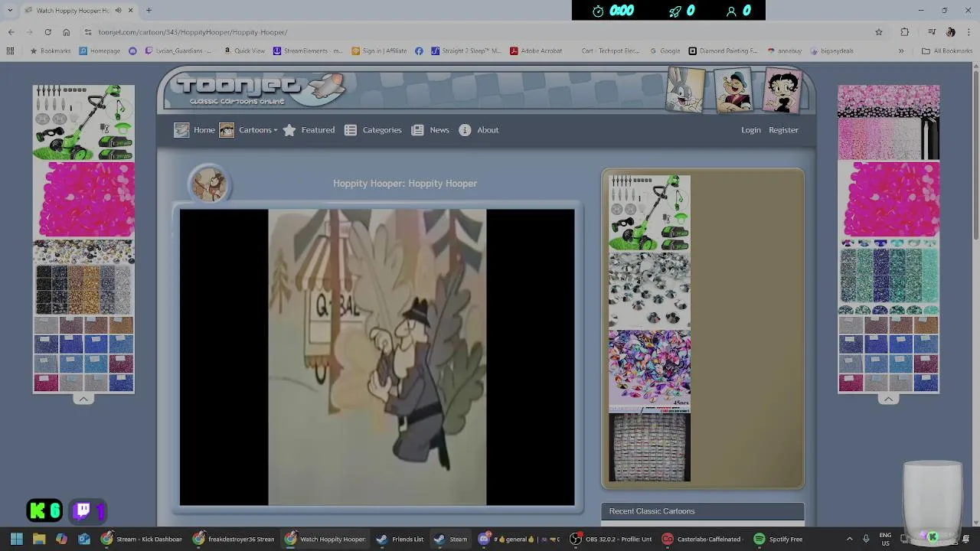The image size is (980, 551).
Task: Click the Login link
Action: point(750,130)
